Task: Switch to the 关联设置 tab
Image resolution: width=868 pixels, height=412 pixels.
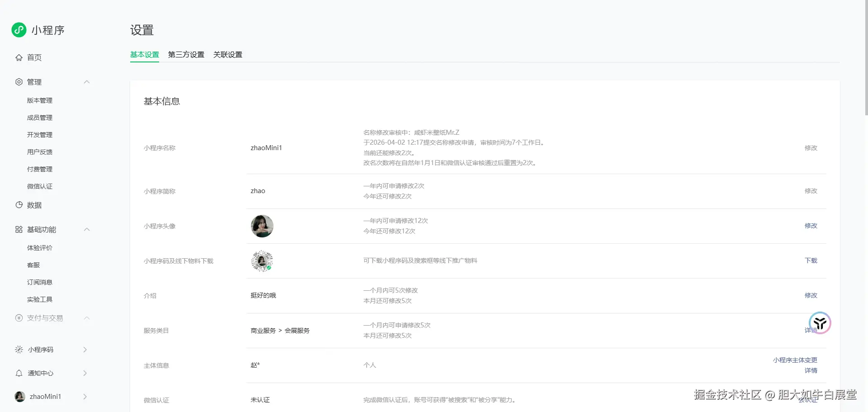Action: pyautogui.click(x=228, y=55)
